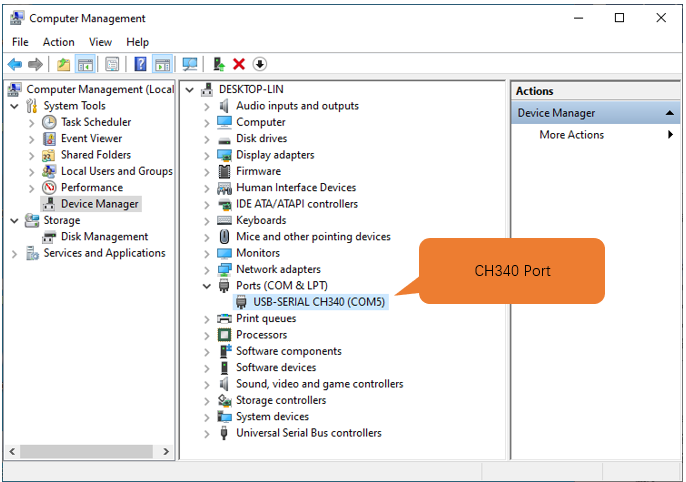Click the Properties toolbar icon

pyautogui.click(x=112, y=65)
